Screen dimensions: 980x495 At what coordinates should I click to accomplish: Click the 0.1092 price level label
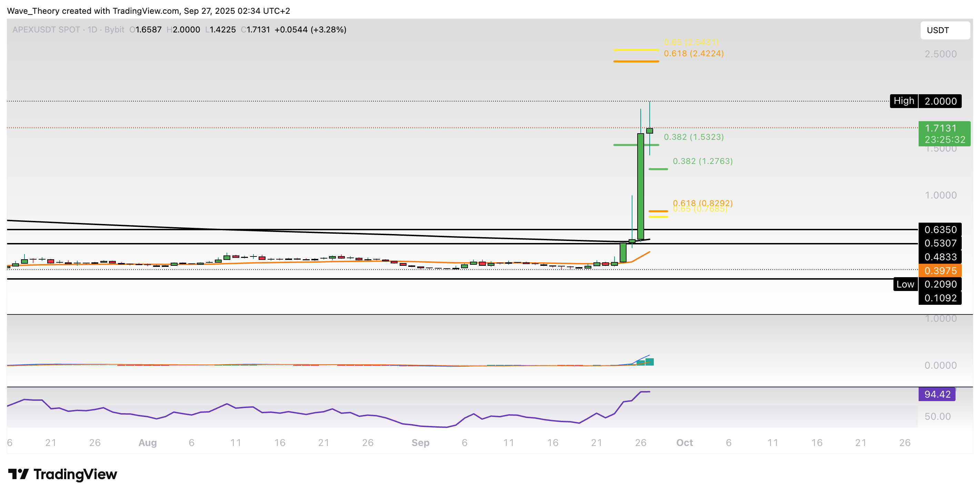coord(940,298)
